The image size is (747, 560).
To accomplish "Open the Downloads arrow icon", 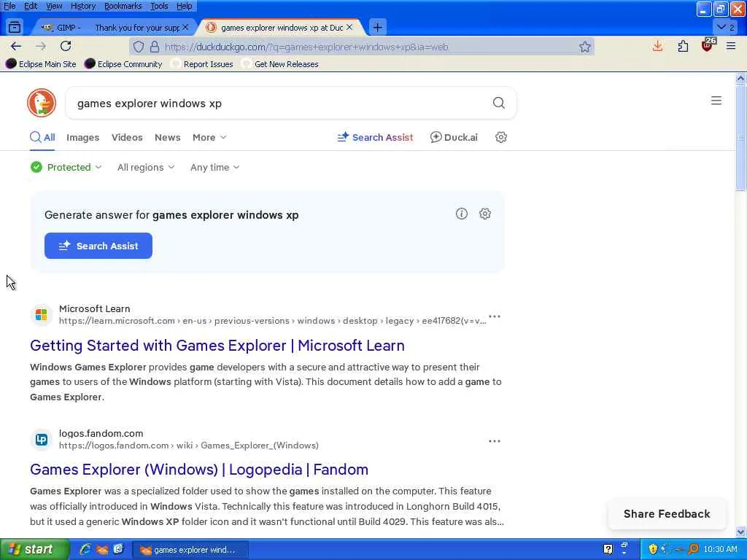I will click(x=658, y=46).
